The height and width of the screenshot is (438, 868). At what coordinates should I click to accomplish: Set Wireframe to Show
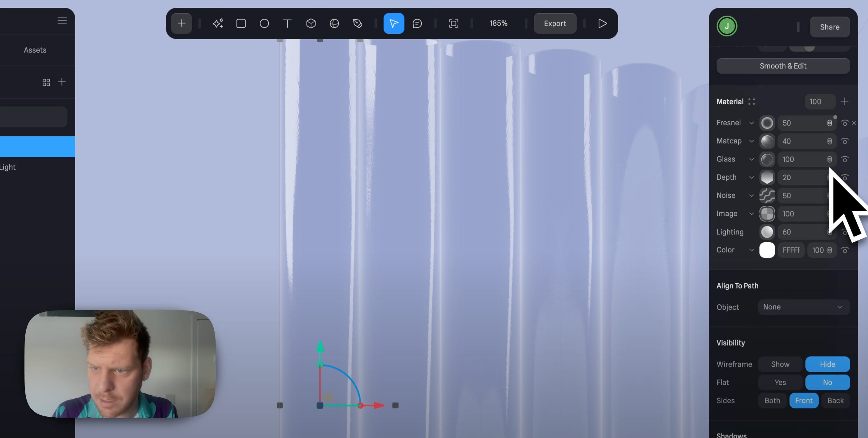point(780,364)
